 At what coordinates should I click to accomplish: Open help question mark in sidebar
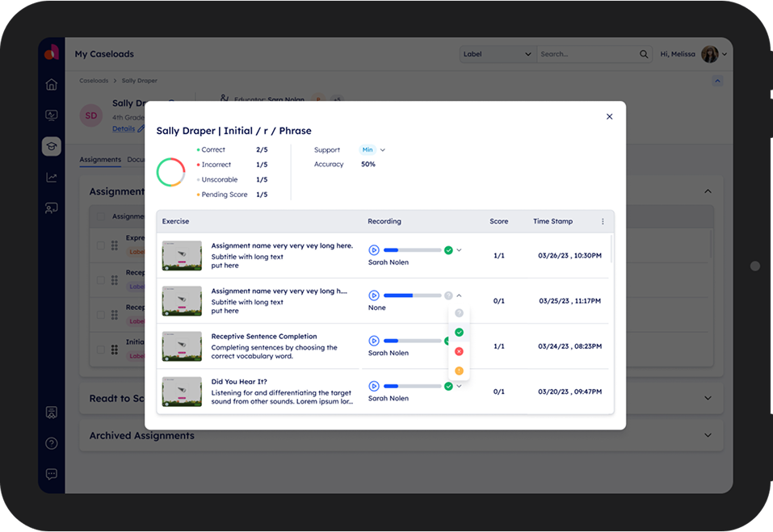[x=52, y=443]
